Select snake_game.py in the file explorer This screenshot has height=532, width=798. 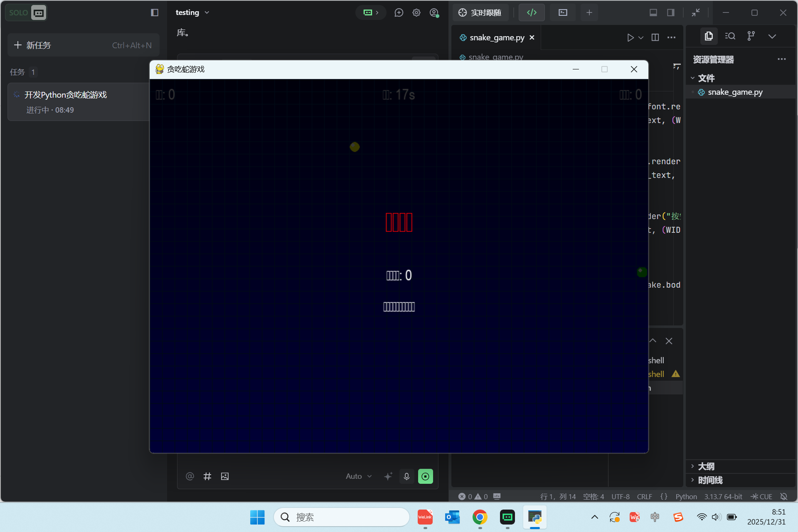pos(735,92)
